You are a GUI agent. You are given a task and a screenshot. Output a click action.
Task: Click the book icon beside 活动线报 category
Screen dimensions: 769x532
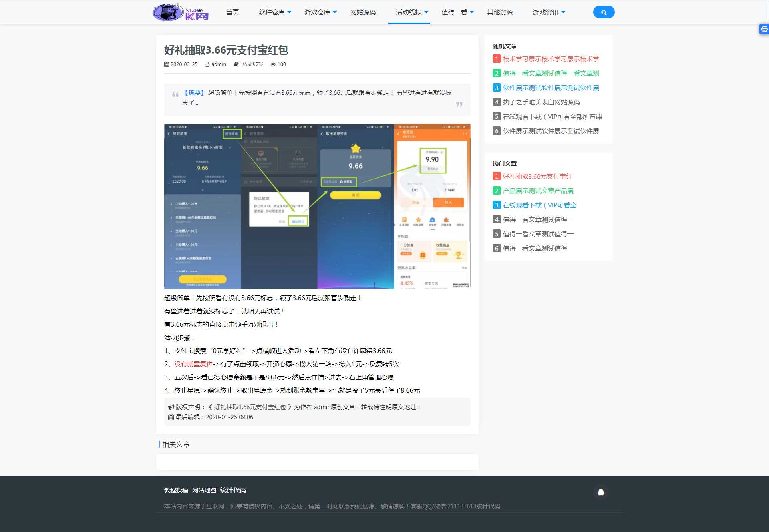pos(236,64)
